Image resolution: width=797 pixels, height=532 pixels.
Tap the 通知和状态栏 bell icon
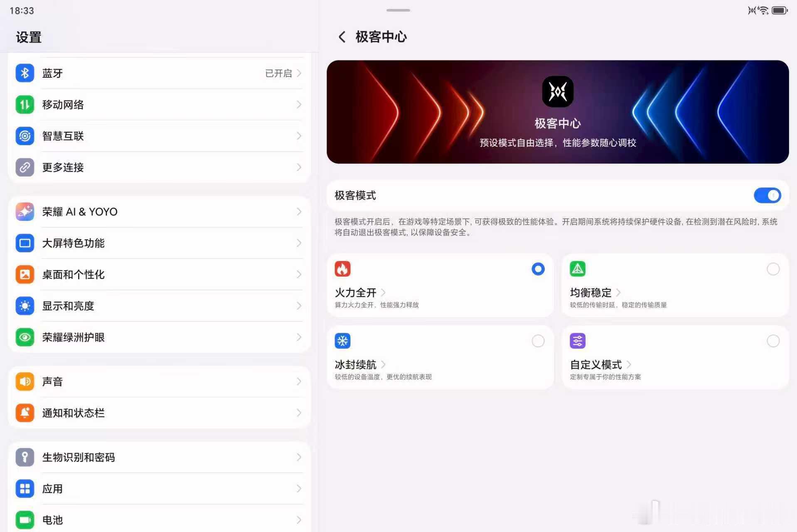tap(25, 413)
